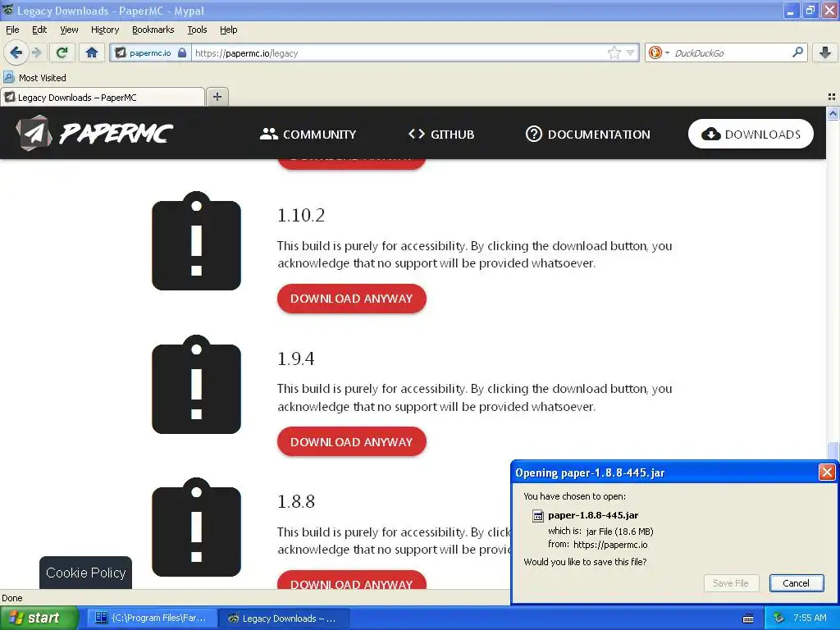This screenshot has width=840, height=630.
Task: Click the magnifier search icon in search box
Action: [797, 52]
